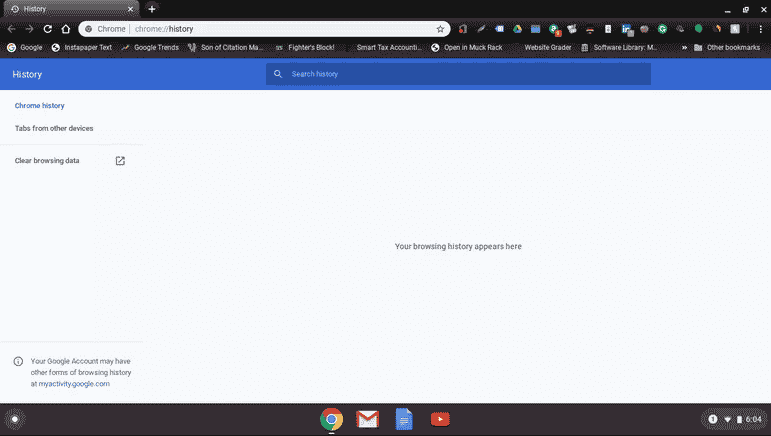Open the notification counter badge
The width and height of the screenshot is (771, 436).
coord(712,419)
